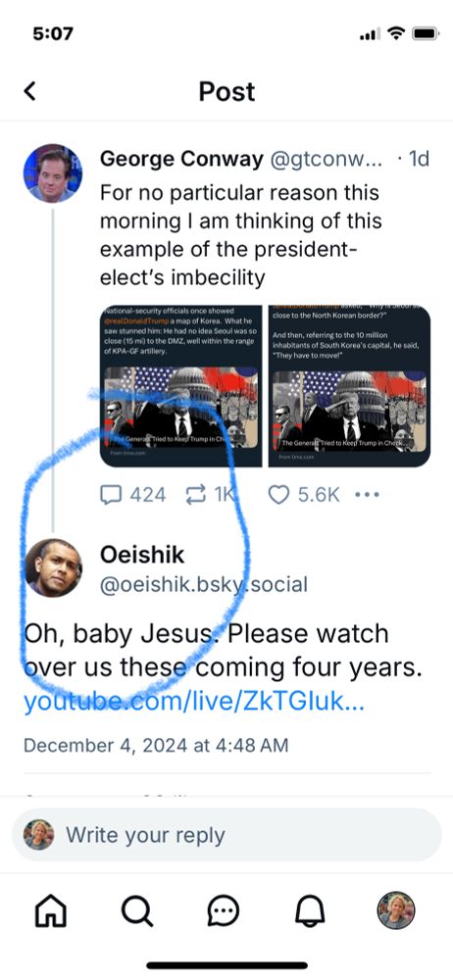View George Conway's profile picture
Image resolution: width=453 pixels, height=980 pixels.
pyautogui.click(x=53, y=173)
